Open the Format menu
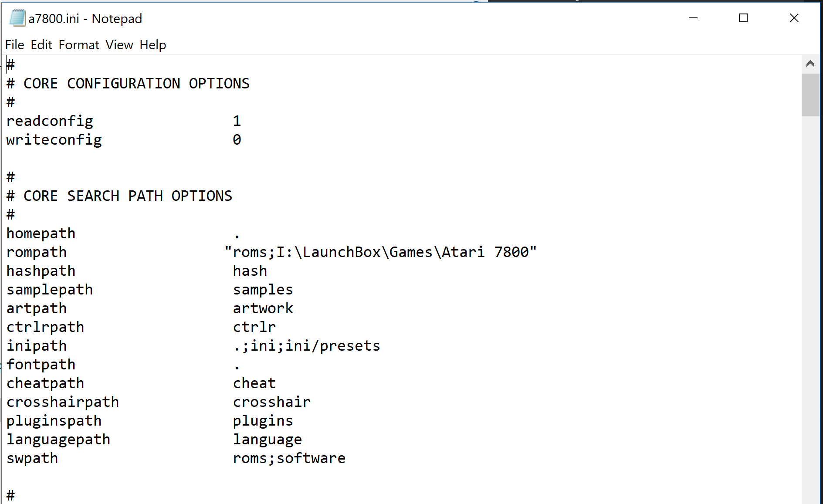 tap(79, 45)
